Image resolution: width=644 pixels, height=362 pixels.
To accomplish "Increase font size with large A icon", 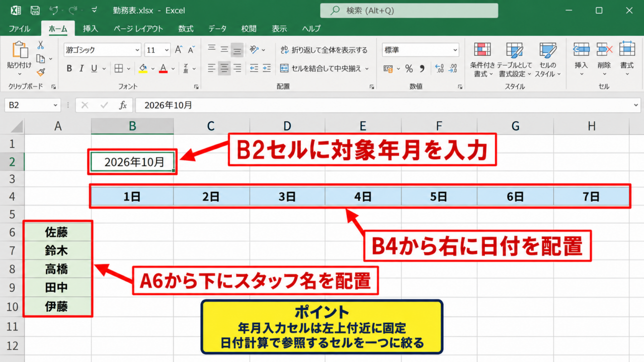I will point(178,50).
